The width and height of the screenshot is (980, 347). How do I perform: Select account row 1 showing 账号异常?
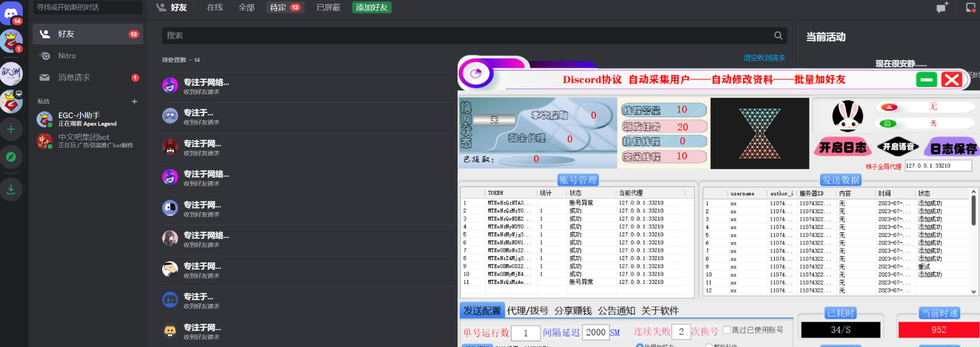577,203
